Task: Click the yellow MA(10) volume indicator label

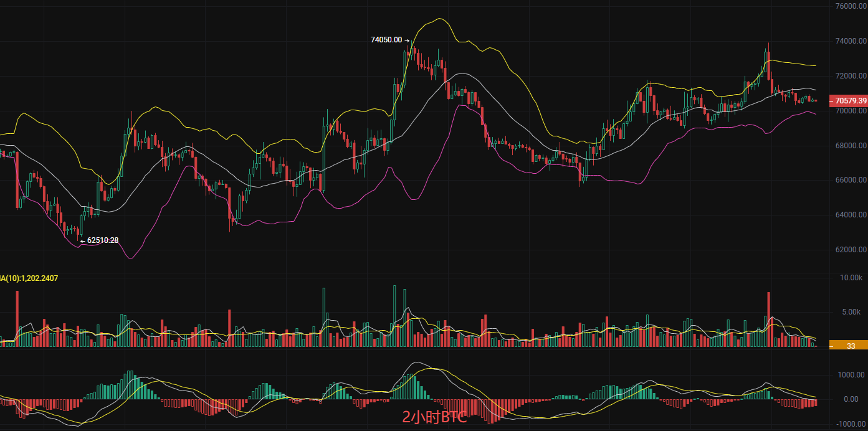Action: click(x=29, y=278)
